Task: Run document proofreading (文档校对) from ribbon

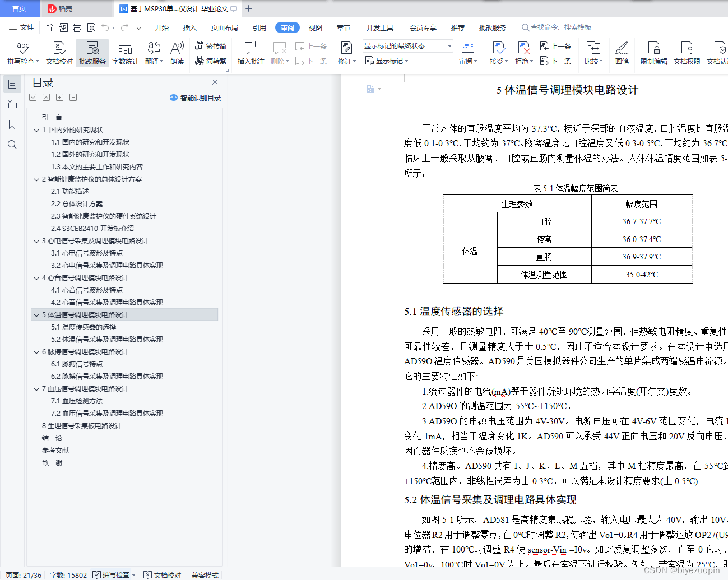Action: point(59,53)
